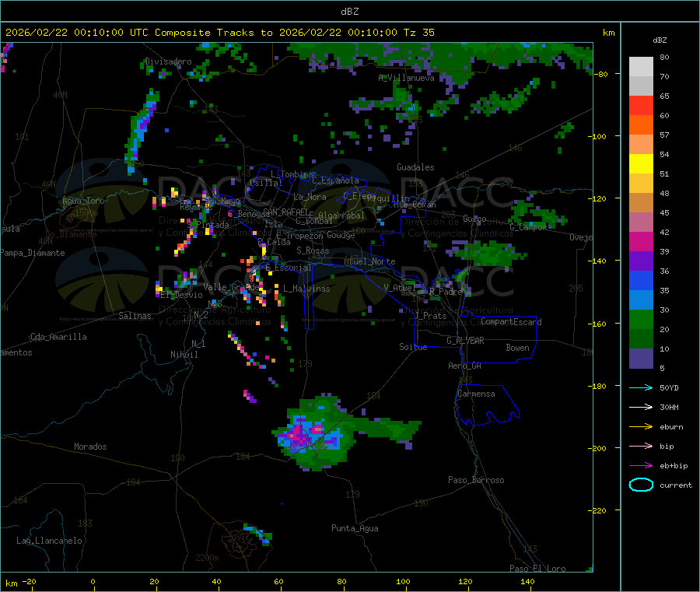Click the 39 dBZ purple color swatch
The width and height of the screenshot is (700, 592).
tap(641, 261)
